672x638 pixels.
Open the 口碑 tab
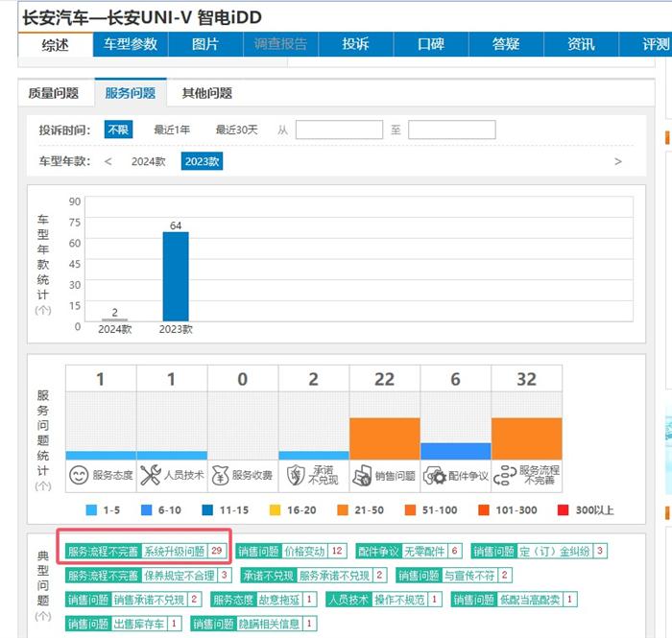431,44
